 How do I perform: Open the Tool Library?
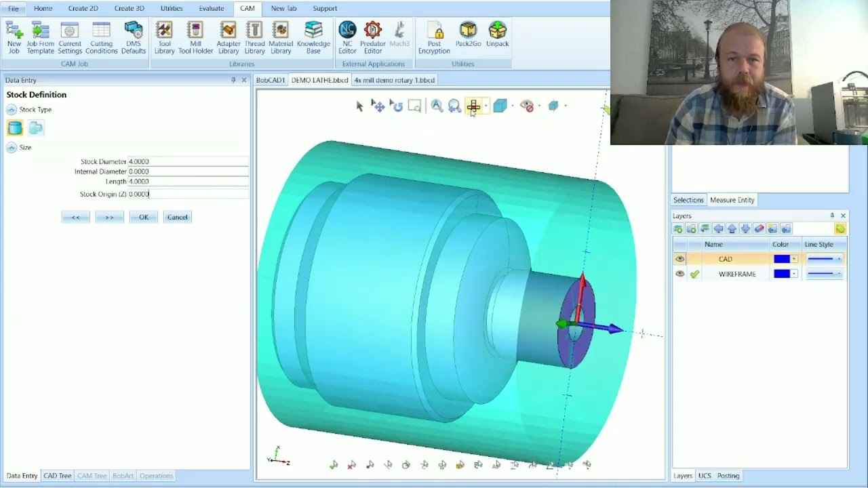coord(164,37)
